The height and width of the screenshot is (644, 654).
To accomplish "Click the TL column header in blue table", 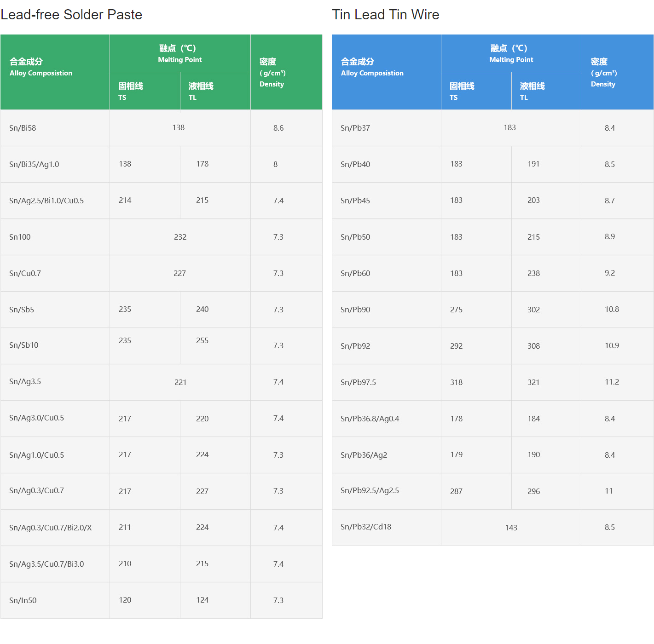I will click(x=532, y=91).
